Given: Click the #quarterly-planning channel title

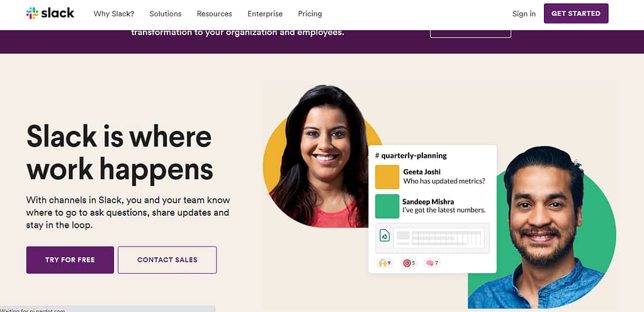Looking at the screenshot, I should pyautogui.click(x=411, y=155).
